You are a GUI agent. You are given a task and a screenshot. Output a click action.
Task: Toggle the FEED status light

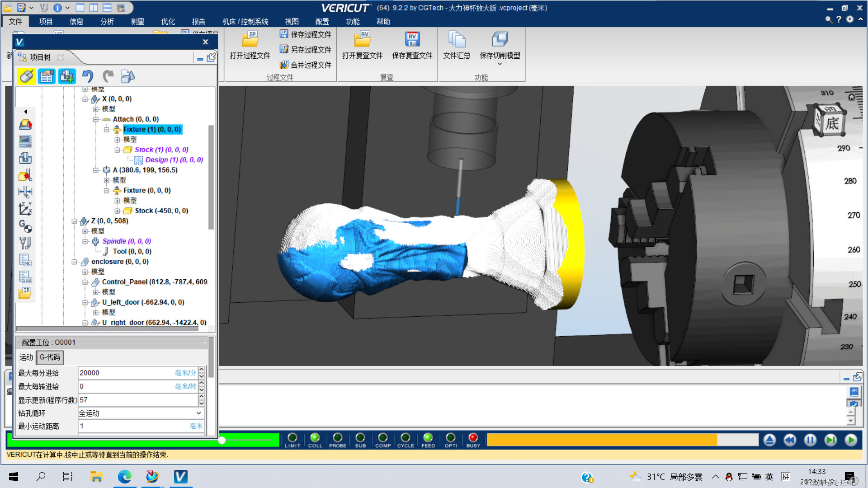tap(428, 437)
